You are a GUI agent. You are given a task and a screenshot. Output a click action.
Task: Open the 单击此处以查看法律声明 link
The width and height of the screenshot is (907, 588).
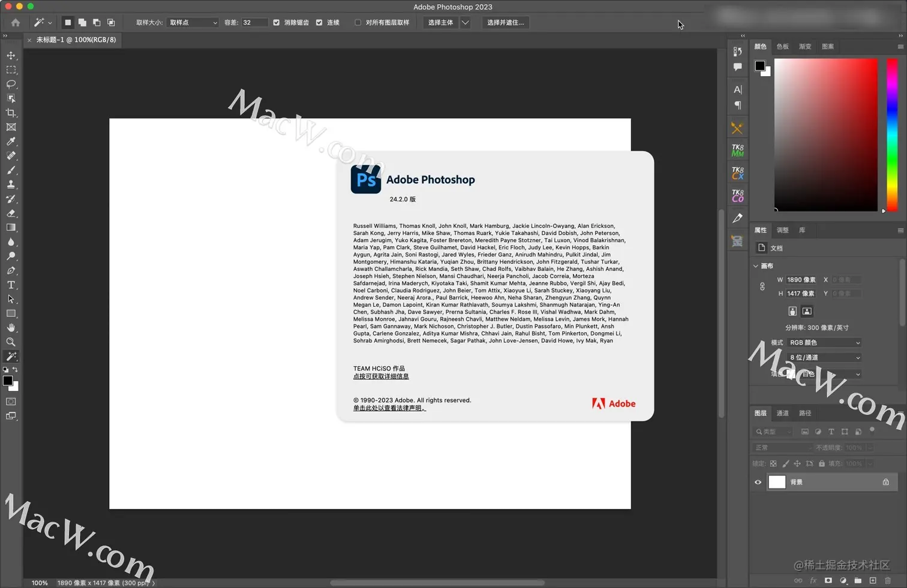pos(389,408)
